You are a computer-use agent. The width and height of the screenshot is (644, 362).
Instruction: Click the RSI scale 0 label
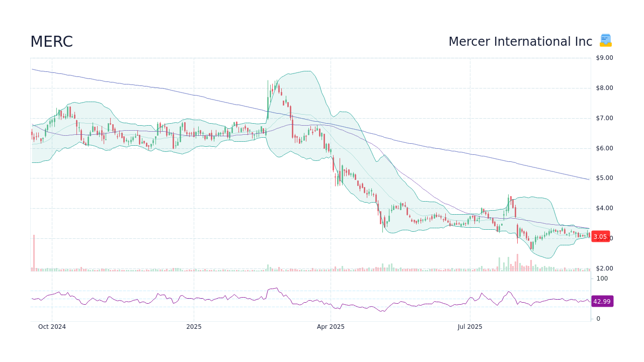[x=598, y=319]
